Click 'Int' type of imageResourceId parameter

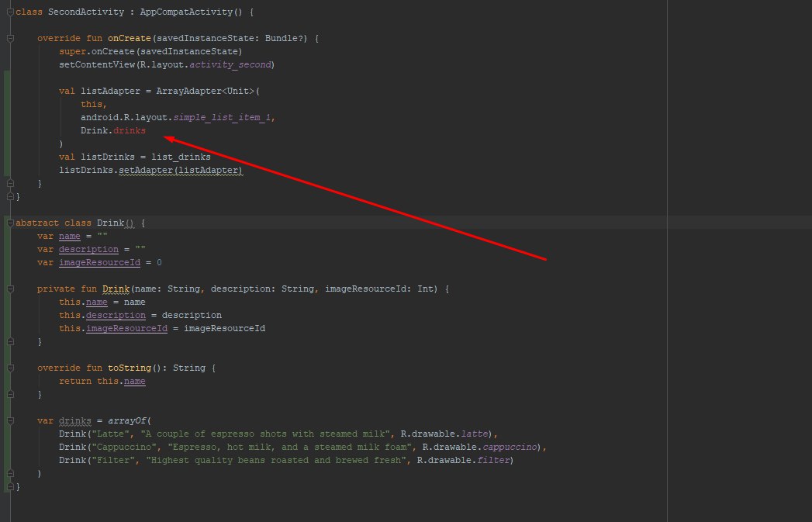coord(426,289)
